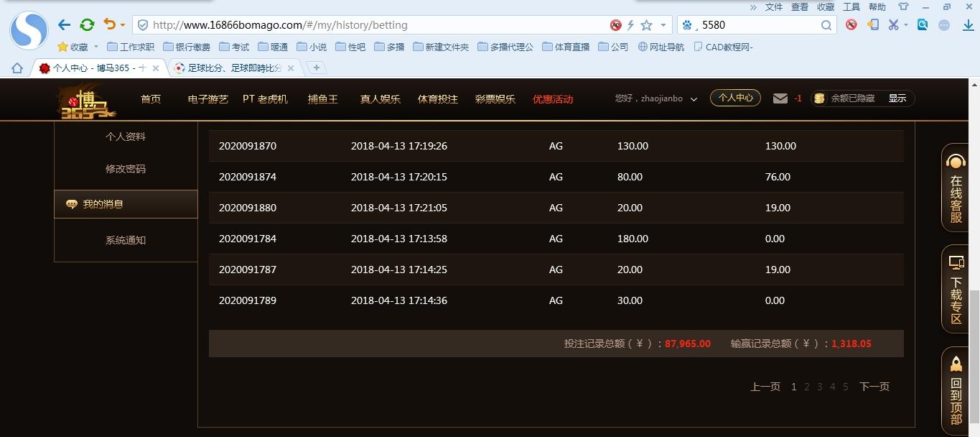Click the home icon beside tabs
Image resolution: width=980 pixels, height=437 pixels.
click(x=17, y=68)
